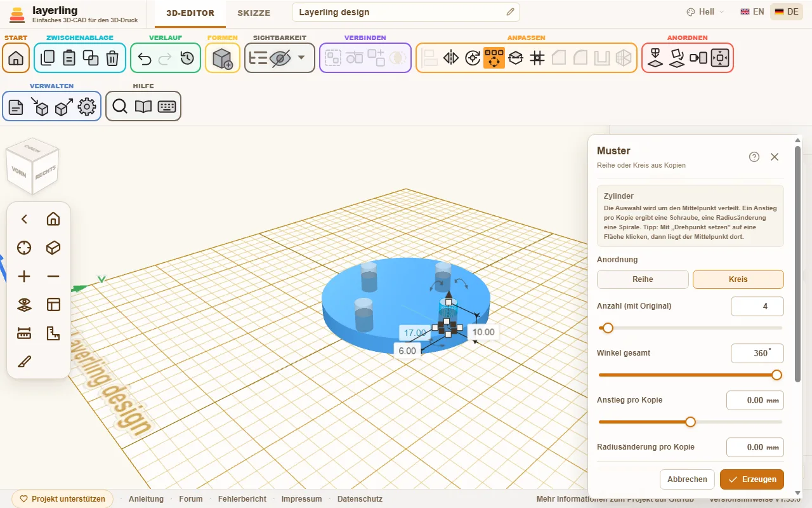This screenshot has height=508, width=812.
Task: Select the mirror tool icon
Action: (x=451, y=58)
